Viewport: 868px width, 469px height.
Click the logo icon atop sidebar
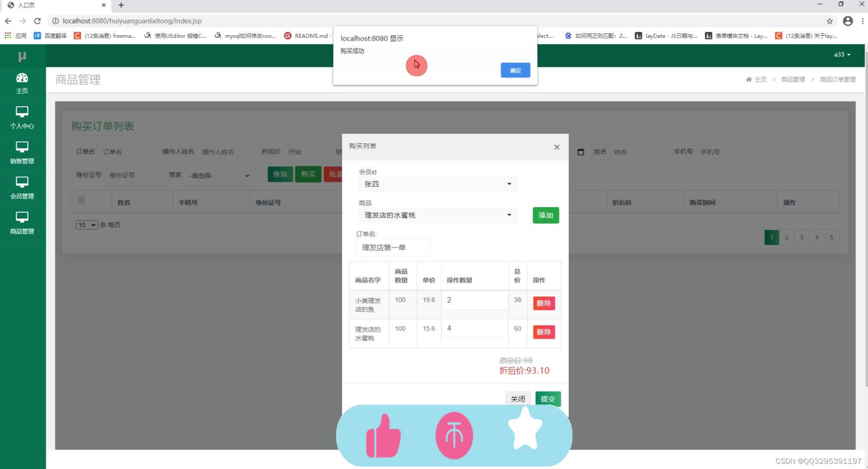[22, 56]
